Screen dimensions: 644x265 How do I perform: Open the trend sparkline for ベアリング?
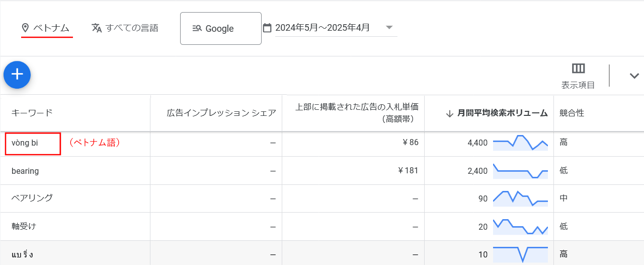(520, 198)
